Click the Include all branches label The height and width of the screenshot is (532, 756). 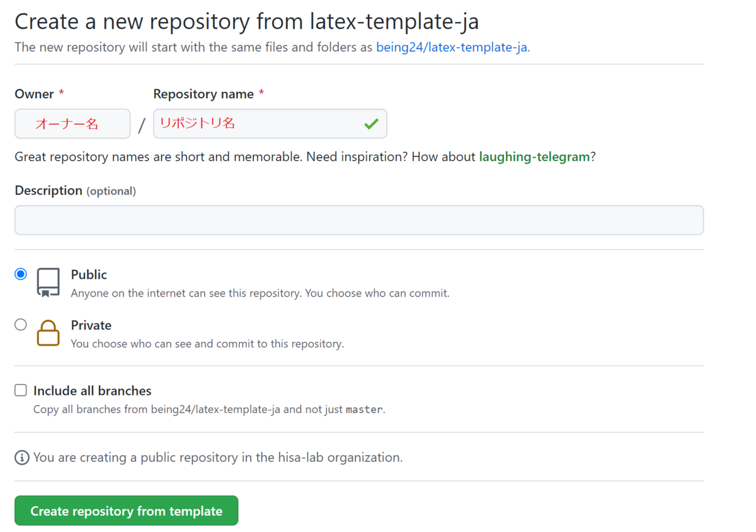[x=93, y=390]
